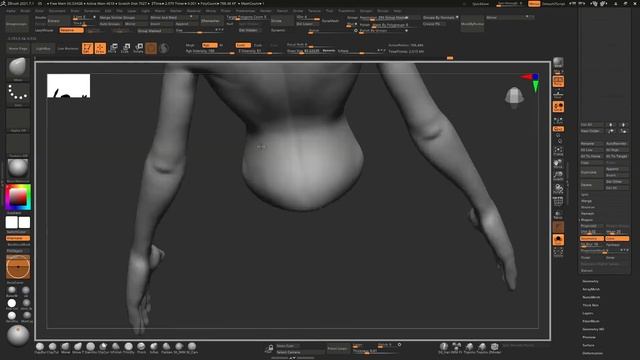
Task: Activate Draw mode button
Action: 100,48
